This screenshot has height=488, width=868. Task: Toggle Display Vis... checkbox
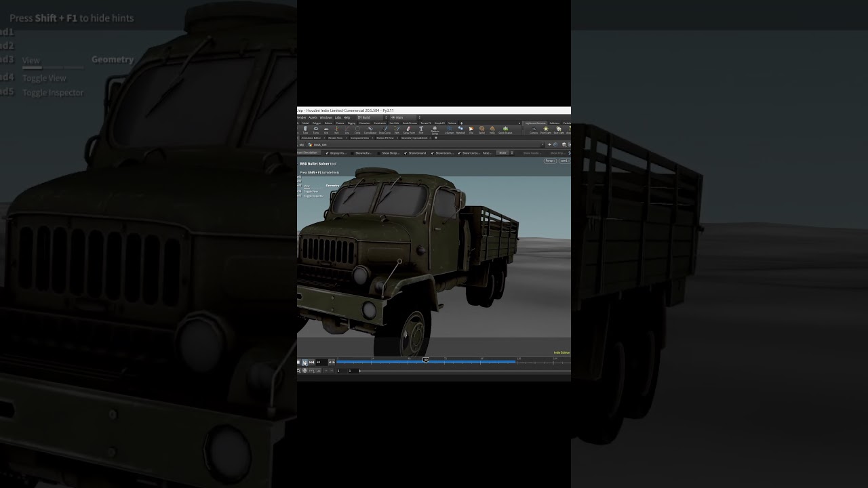tap(328, 153)
